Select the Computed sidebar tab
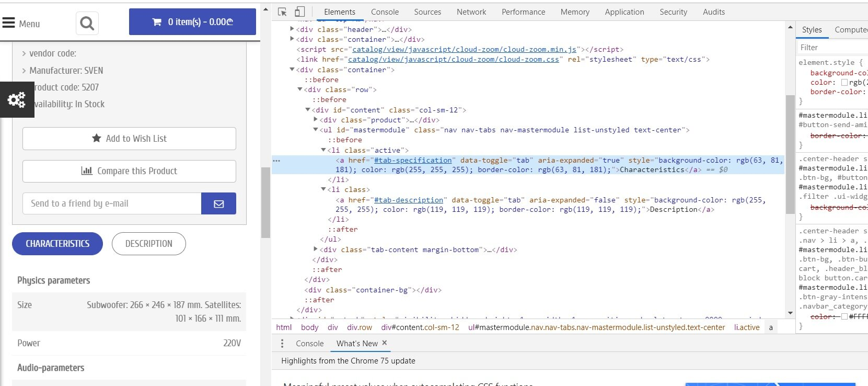Viewport: 868px width, 386px height. point(851,30)
